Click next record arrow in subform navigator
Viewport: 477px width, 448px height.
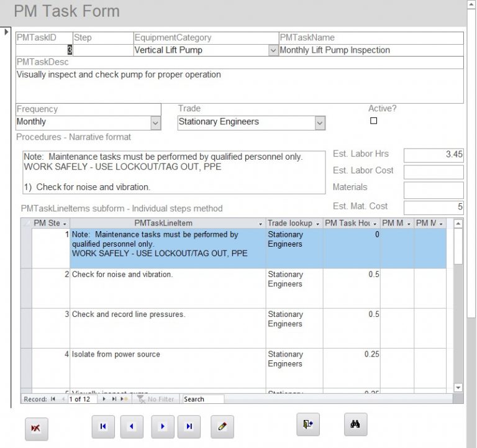[x=104, y=399]
